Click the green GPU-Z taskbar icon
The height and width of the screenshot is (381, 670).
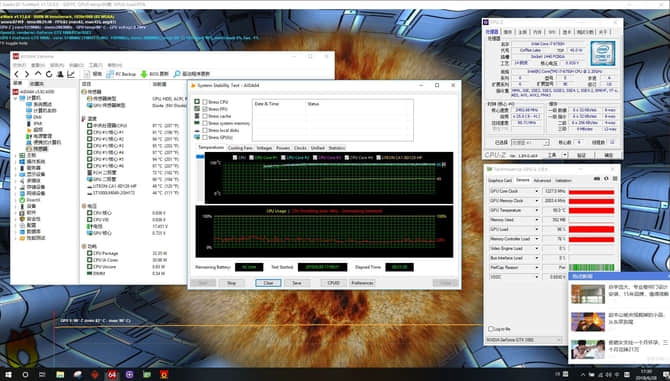(x=147, y=375)
